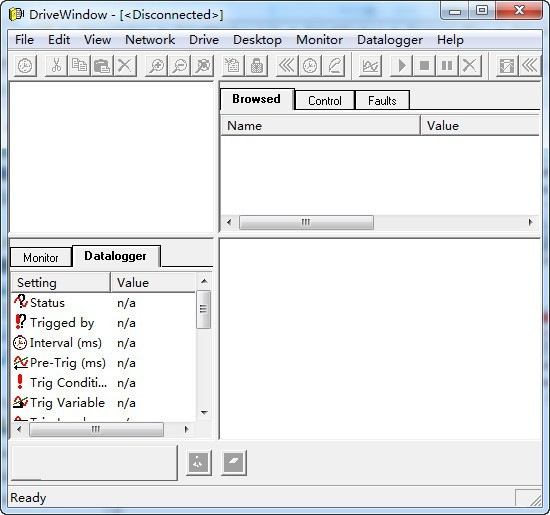This screenshot has width=550, height=515.
Task: Click the Trigged by exclamation-question icon
Action: [x=20, y=322]
